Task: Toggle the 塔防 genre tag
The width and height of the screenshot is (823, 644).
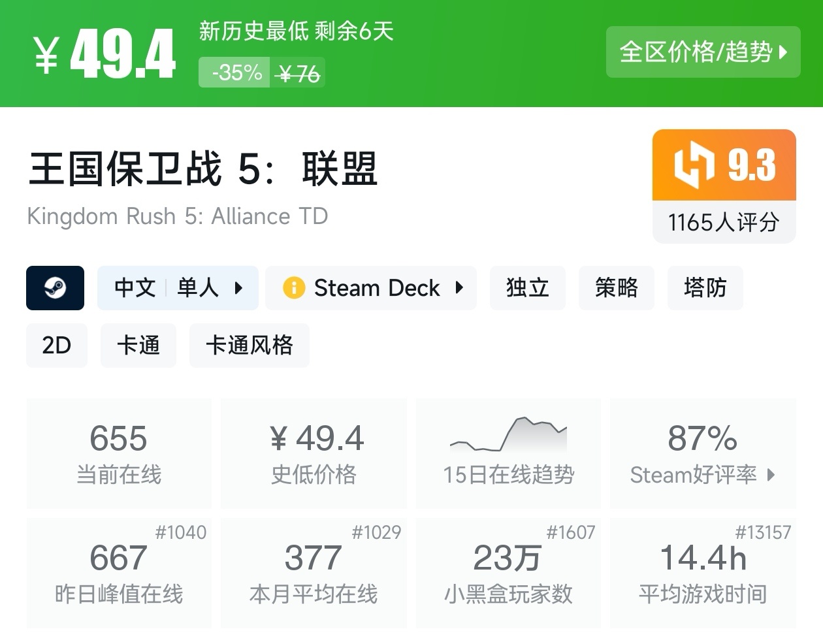Action: (705, 287)
